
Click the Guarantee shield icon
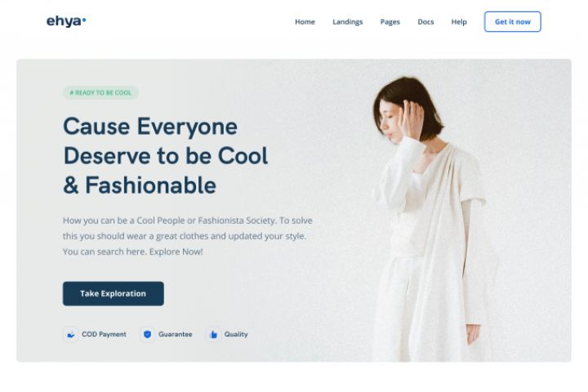click(x=147, y=334)
